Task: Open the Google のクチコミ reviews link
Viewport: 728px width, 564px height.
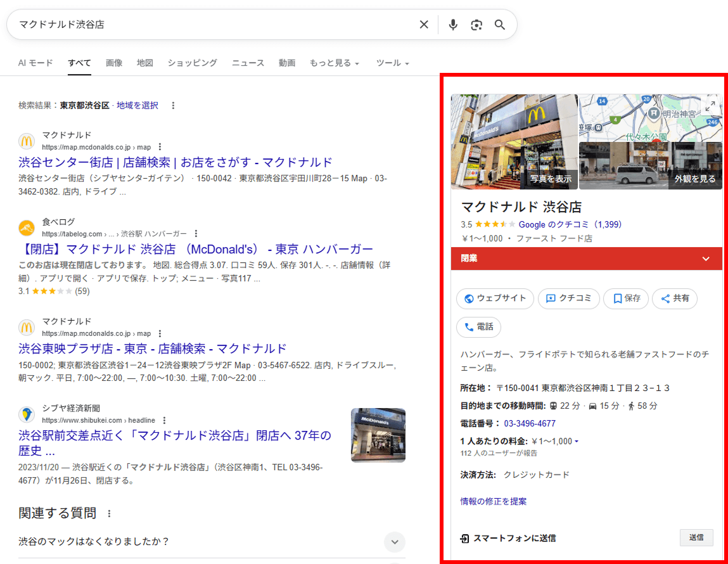Action: [570, 224]
